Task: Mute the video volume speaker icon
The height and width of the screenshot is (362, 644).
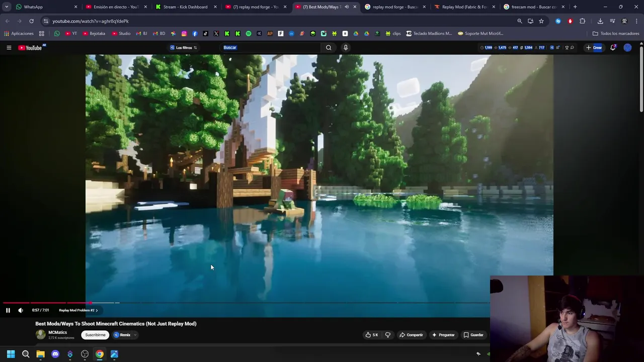Action: pos(21,310)
